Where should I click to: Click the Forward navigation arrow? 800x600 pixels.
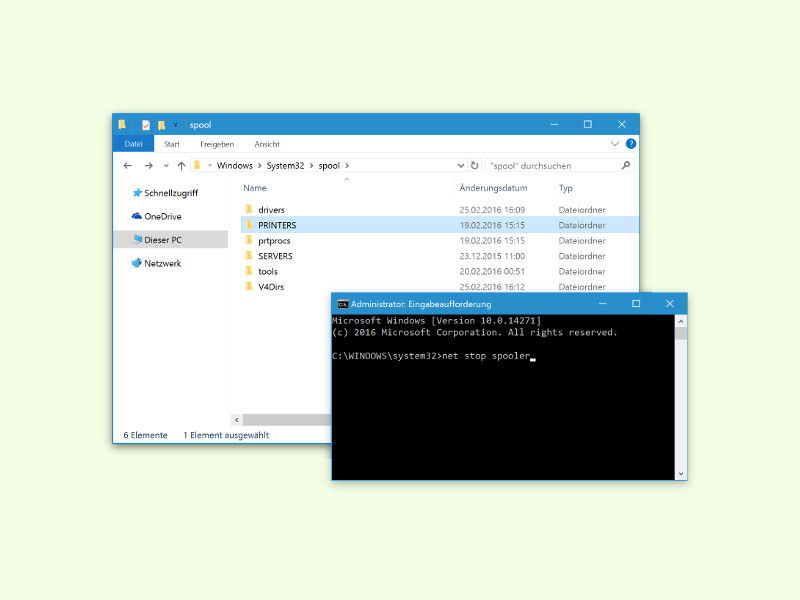pos(148,165)
